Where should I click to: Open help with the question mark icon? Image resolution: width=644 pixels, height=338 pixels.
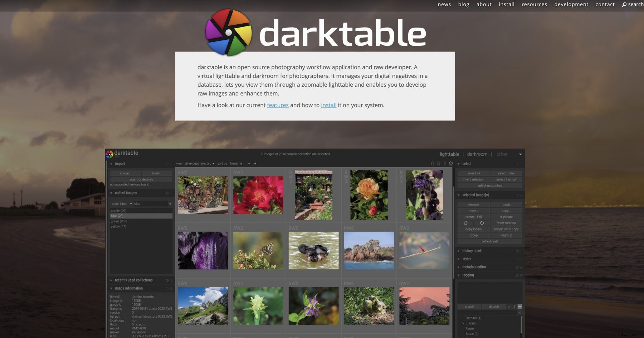445,163
